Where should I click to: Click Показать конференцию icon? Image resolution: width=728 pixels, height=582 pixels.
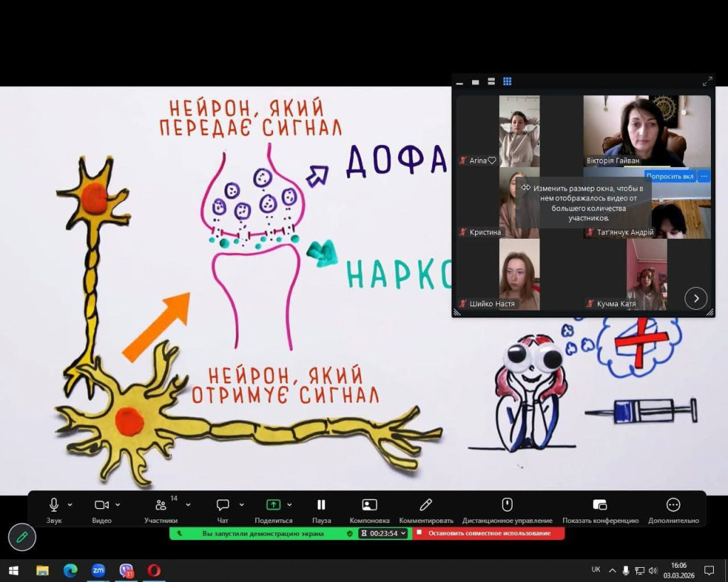coord(600,505)
